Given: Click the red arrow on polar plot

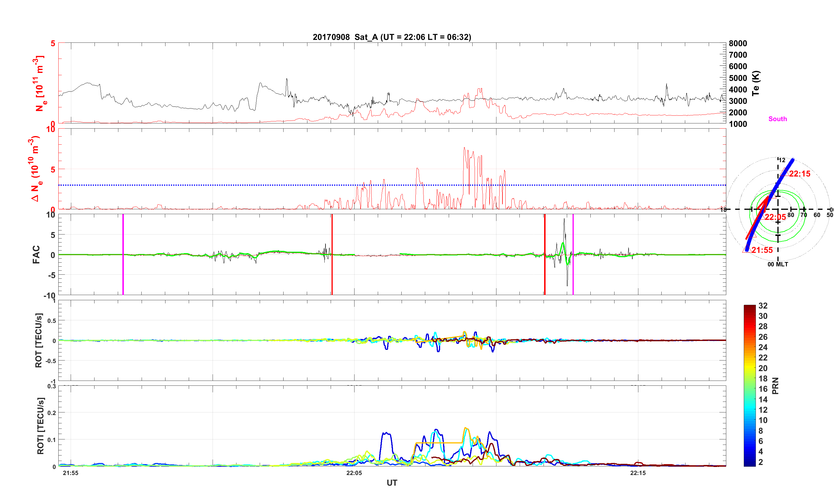Looking at the screenshot, I should [x=758, y=218].
